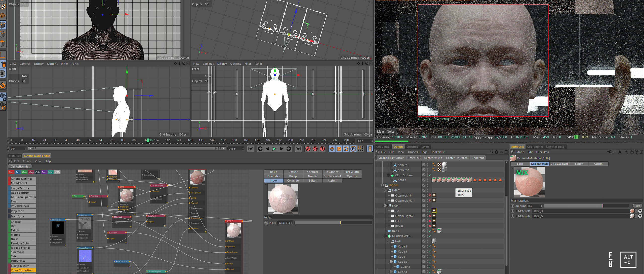This screenshot has width=644, height=274.
Task: Step forward one frame
Action: click(281, 149)
